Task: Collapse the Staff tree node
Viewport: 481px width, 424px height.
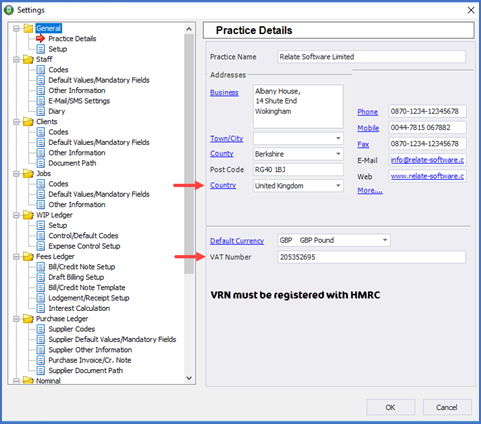Action: tap(16, 60)
